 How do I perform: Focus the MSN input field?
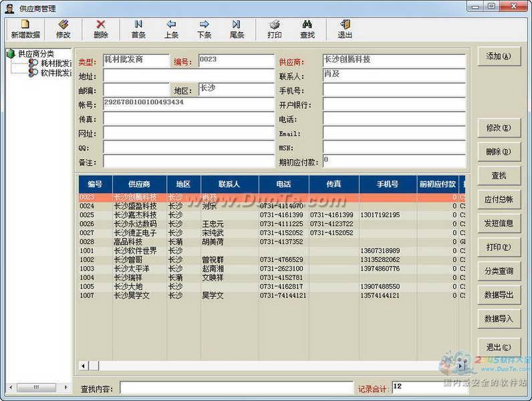(x=394, y=147)
